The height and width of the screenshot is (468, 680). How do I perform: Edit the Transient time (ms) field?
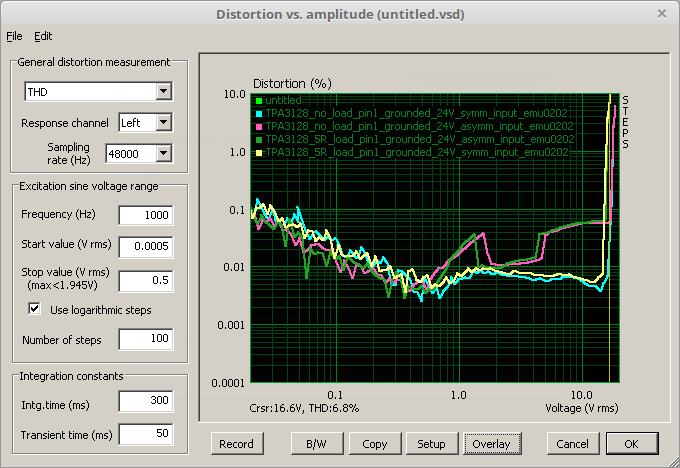[x=145, y=434]
